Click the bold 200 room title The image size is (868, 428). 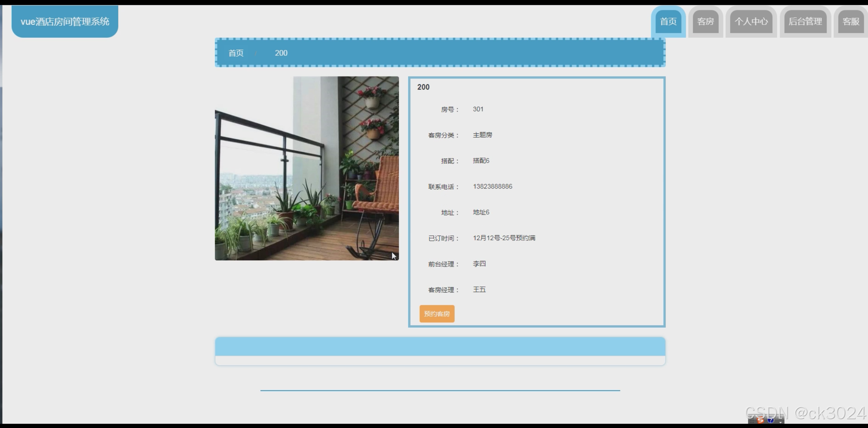(423, 87)
